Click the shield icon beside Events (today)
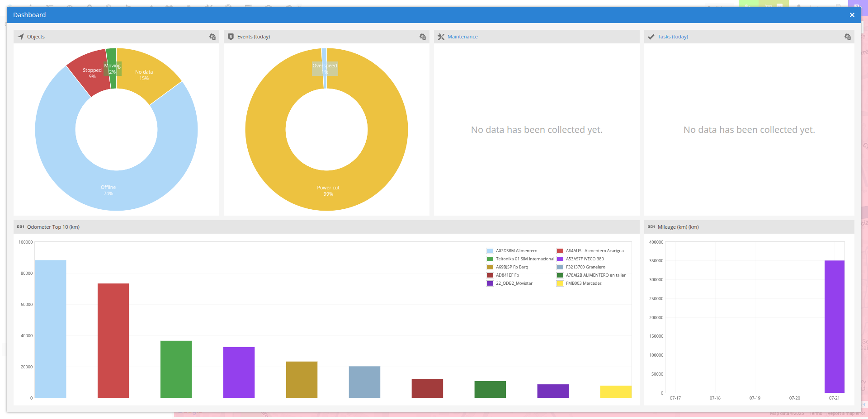The height and width of the screenshot is (419, 868). click(231, 37)
